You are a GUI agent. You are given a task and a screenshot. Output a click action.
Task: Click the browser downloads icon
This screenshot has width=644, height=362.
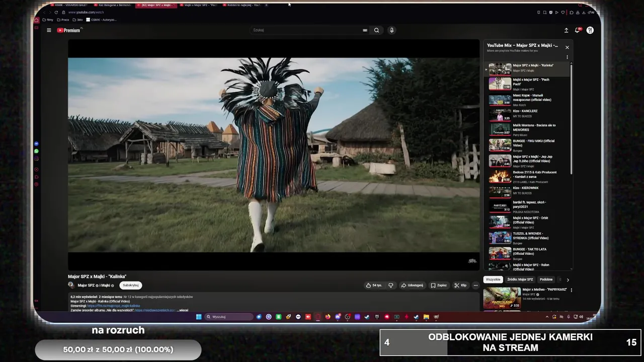pos(584,12)
